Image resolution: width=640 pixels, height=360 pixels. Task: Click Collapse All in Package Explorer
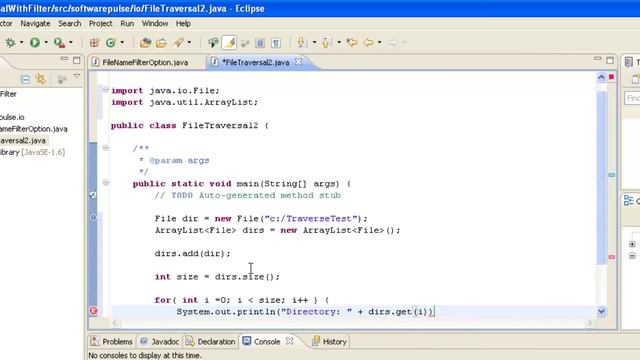[x=25, y=79]
